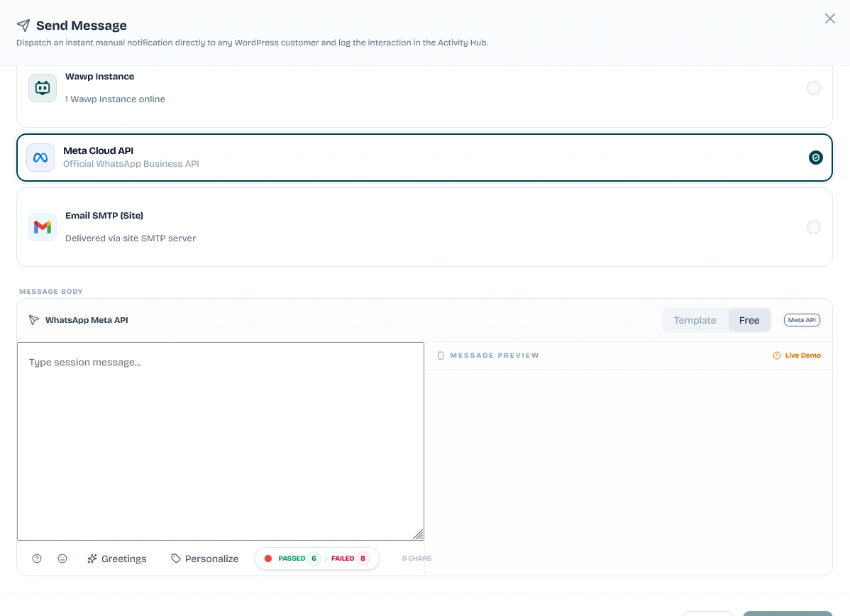The height and width of the screenshot is (616, 850).
Task: Click the textarea resize grip handle
Action: coord(418,534)
